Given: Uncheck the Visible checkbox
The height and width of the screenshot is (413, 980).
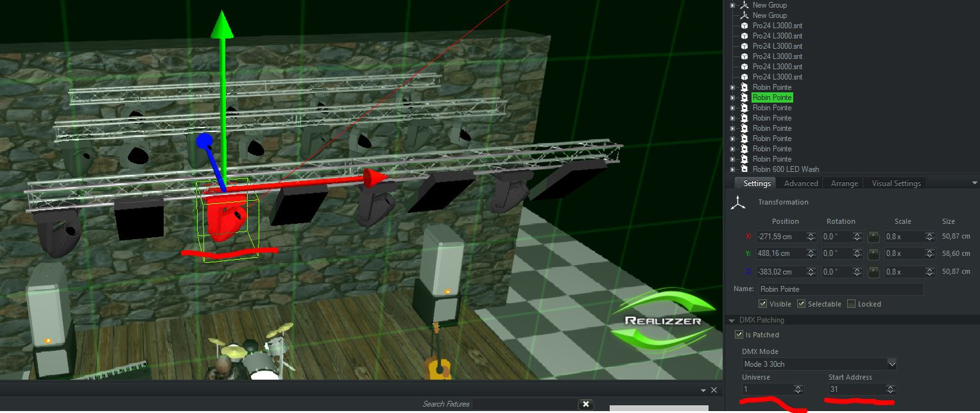Looking at the screenshot, I should pos(762,304).
